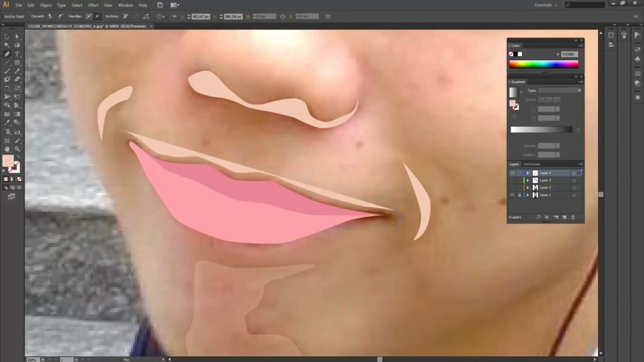Click Convert anchor to corner button

50,16
